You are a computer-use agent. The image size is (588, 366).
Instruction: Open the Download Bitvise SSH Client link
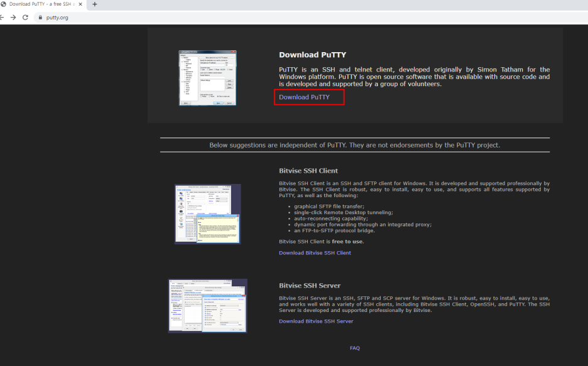[315, 253]
